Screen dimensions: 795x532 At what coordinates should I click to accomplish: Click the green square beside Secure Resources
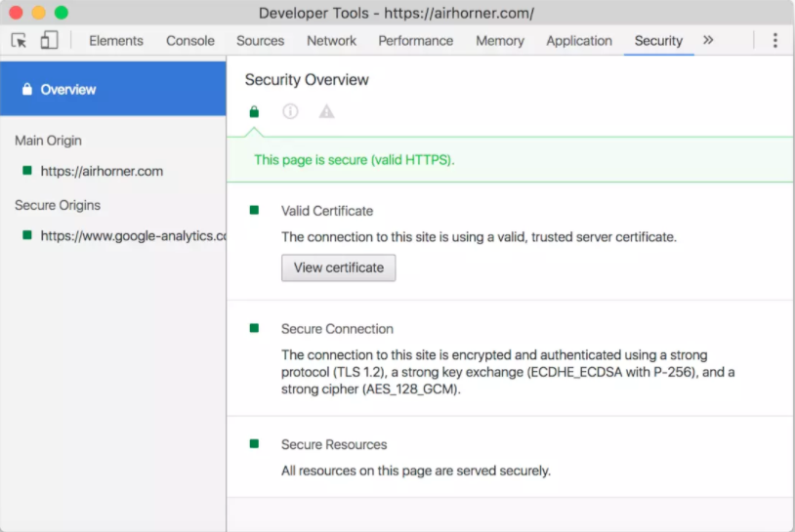coord(254,444)
